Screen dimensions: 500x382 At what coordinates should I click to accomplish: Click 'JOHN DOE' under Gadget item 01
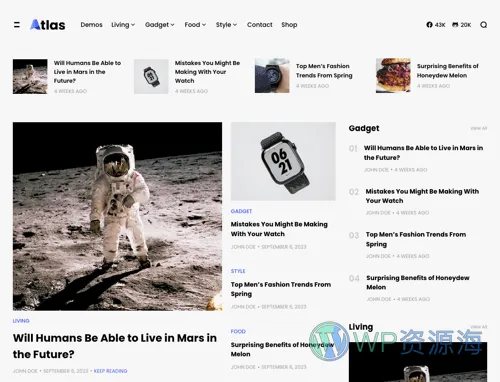point(376,170)
